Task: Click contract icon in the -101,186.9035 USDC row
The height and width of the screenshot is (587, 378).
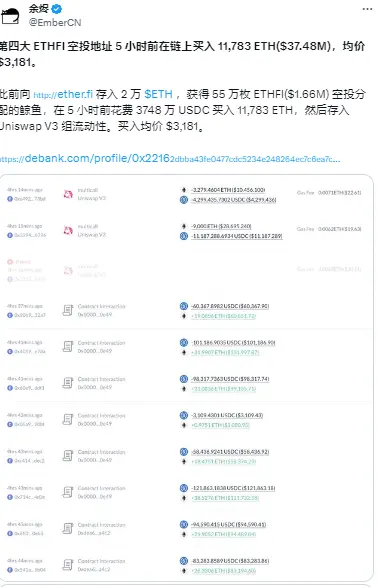Action: pos(68,346)
